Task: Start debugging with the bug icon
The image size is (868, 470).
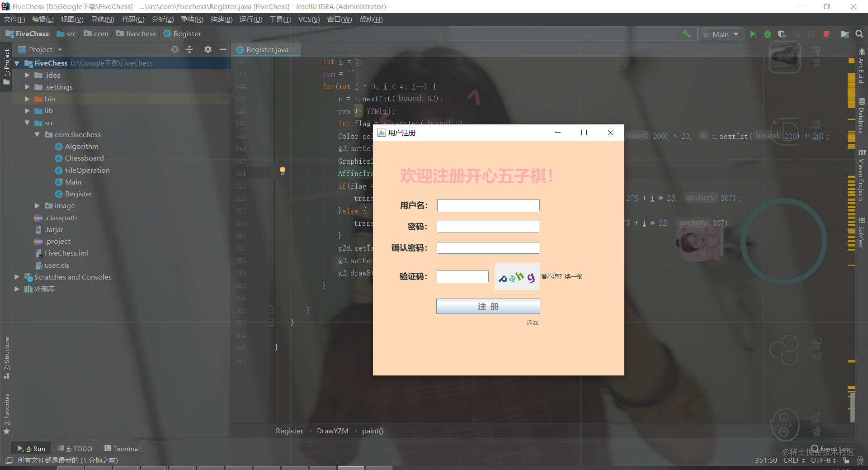Action: pyautogui.click(x=767, y=34)
